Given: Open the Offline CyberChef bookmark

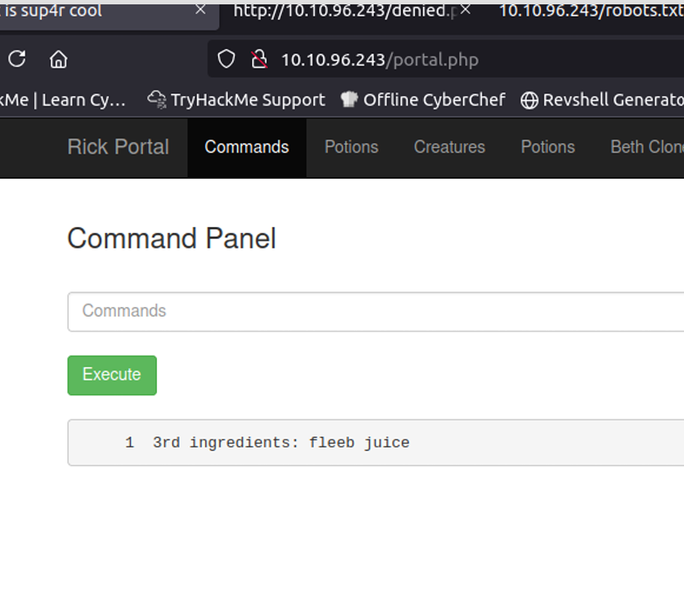Looking at the screenshot, I should coord(423,99).
